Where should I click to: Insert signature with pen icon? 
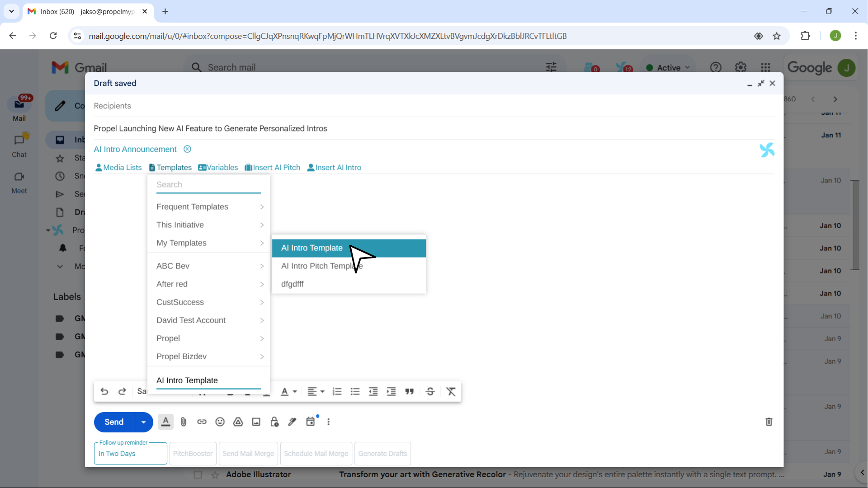click(292, 422)
